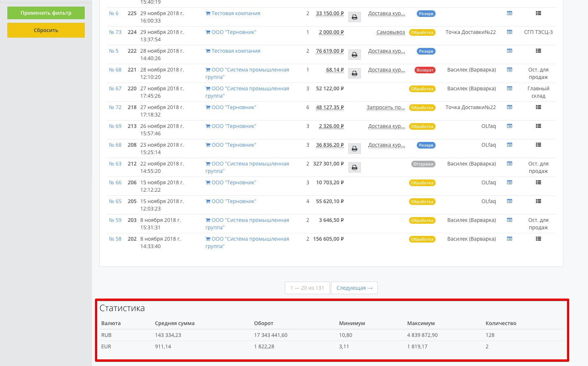Click the Самовывоз delivery link

click(391, 32)
